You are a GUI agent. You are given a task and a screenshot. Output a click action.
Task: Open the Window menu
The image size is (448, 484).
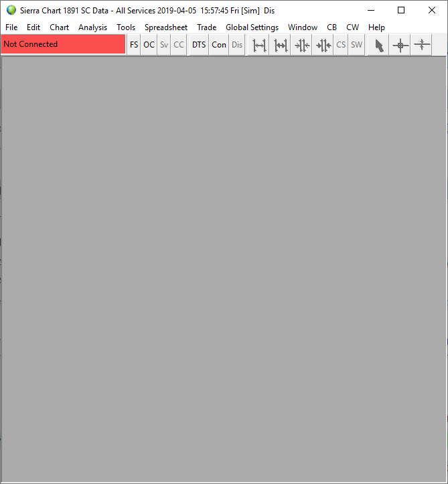[302, 27]
